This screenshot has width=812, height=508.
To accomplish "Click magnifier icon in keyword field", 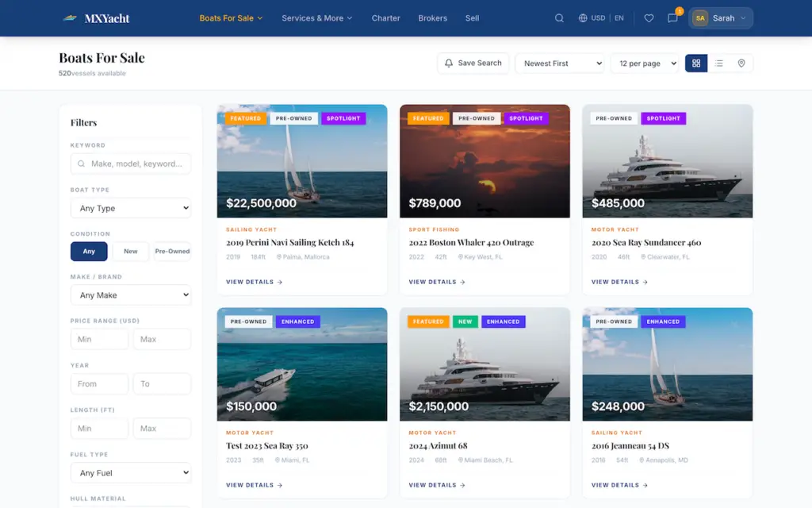I will tap(82, 164).
